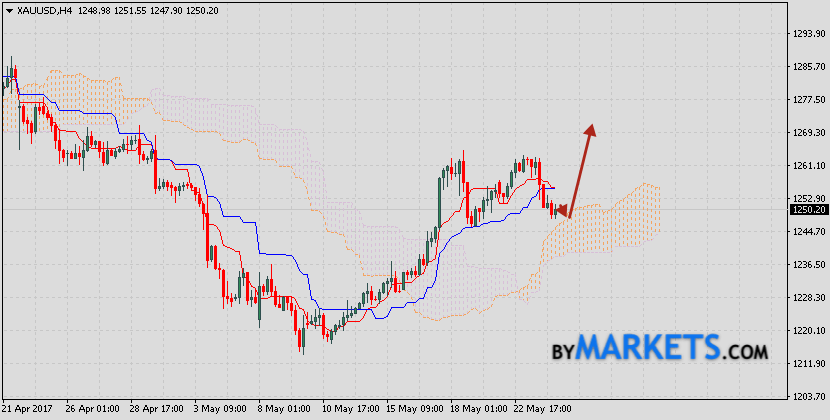
Task: Click the 1228.30 price level label
Action: pyautogui.click(x=807, y=297)
